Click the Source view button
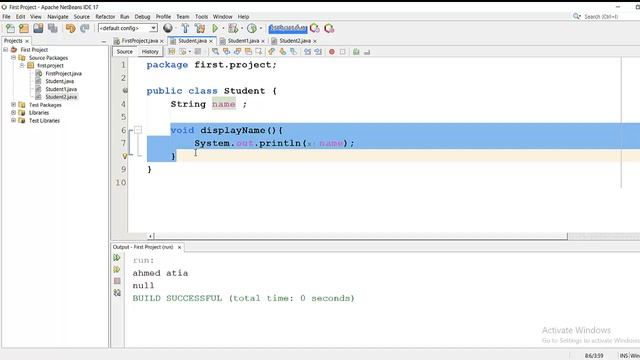Image resolution: width=640 pixels, height=360 pixels. click(x=124, y=52)
